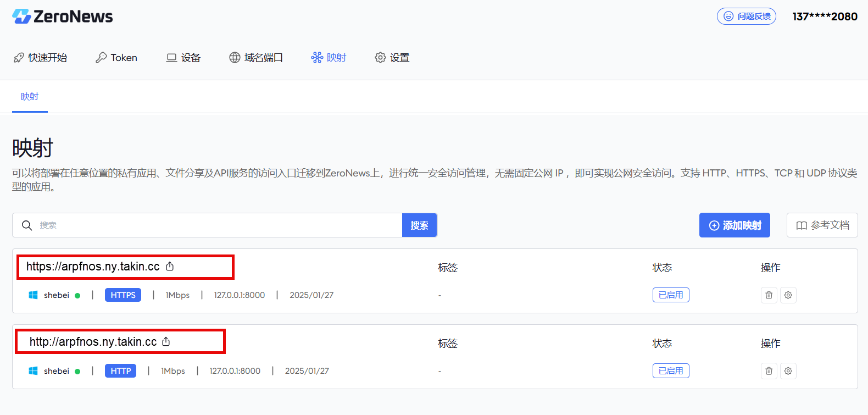Open the Token menu item
Viewport: 868px width, 415px height.
(116, 58)
